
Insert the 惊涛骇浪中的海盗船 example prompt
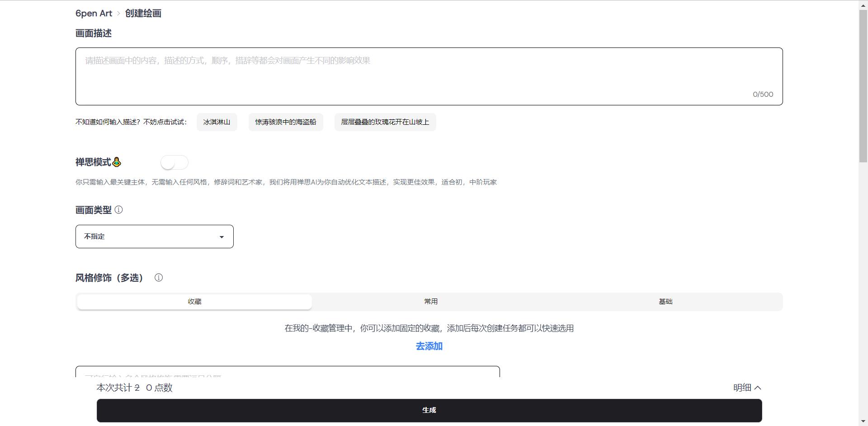coord(285,122)
